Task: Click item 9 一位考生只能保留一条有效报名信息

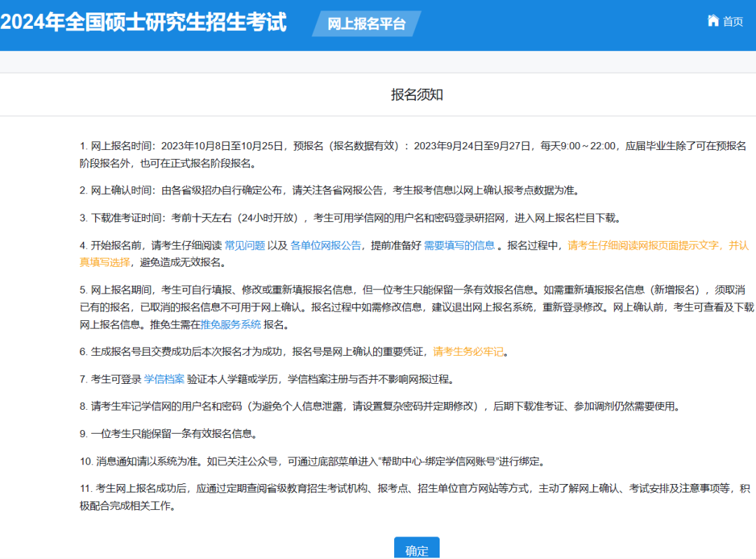Action: pyautogui.click(x=168, y=434)
